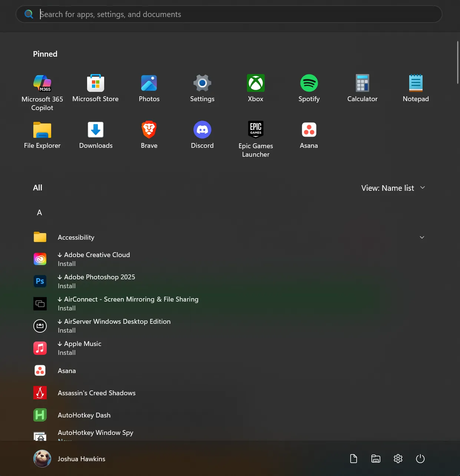Open Settings from the bottom bar
Viewport: 460px width, 476px height.
coord(398,459)
